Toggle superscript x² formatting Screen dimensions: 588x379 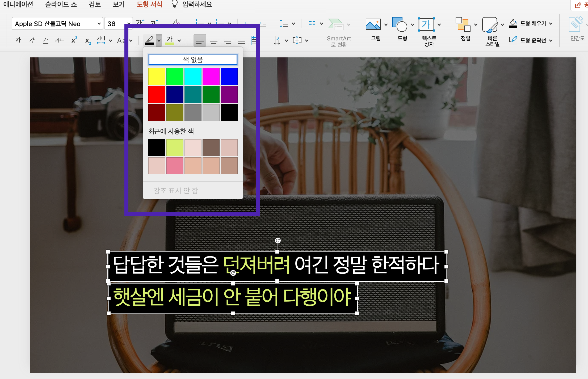(x=74, y=40)
